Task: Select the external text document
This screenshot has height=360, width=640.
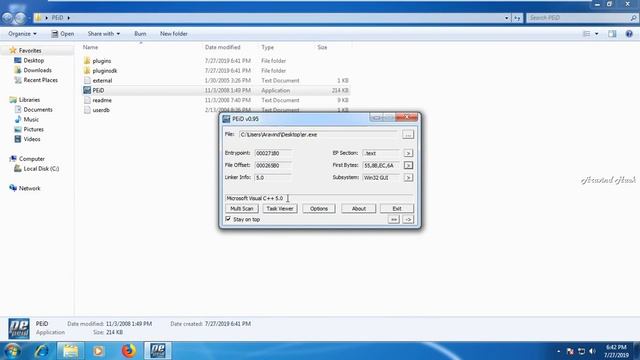Action: [x=102, y=80]
